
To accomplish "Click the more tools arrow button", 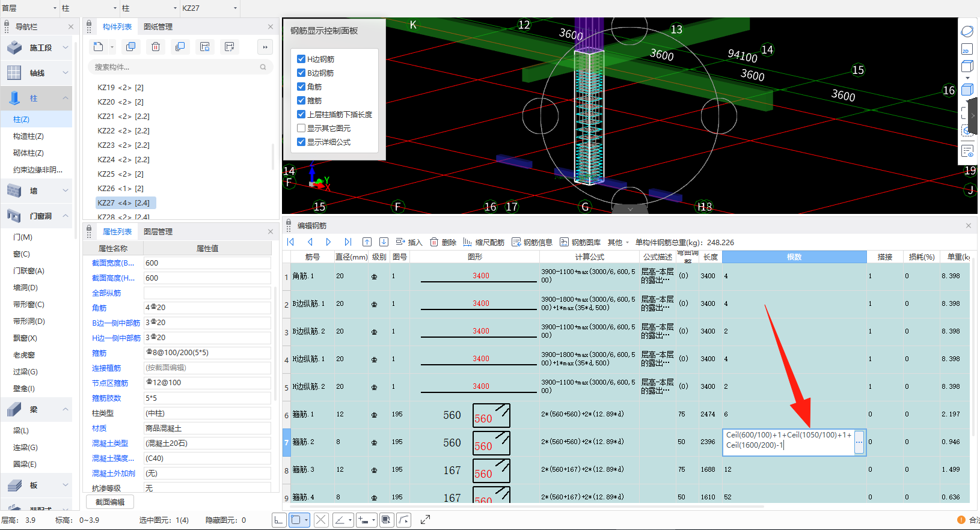I will 265,47.
